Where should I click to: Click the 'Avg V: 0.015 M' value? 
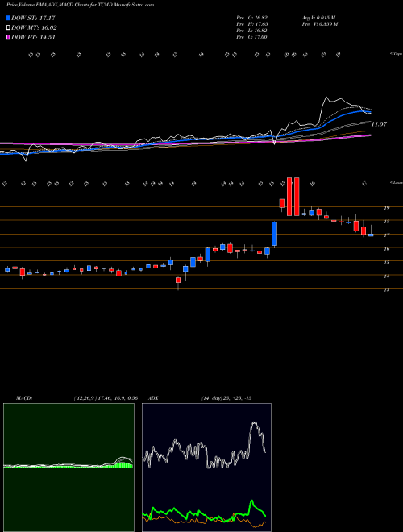click(x=318, y=18)
